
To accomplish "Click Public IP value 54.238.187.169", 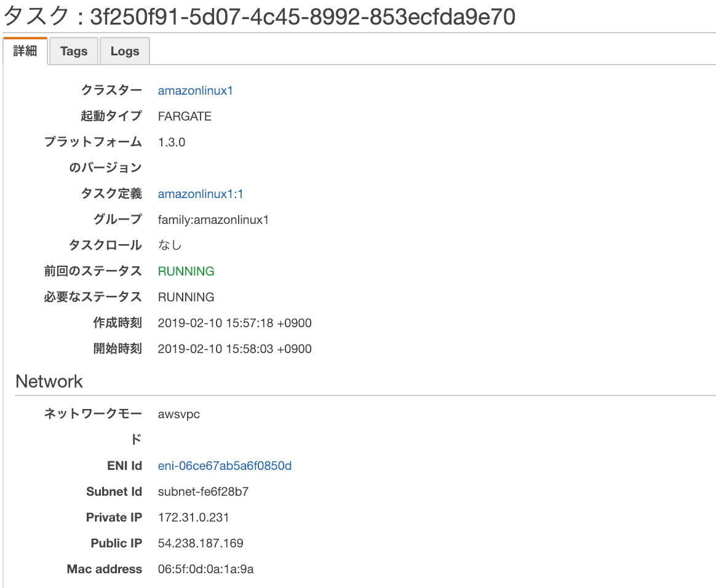I will coord(201,543).
